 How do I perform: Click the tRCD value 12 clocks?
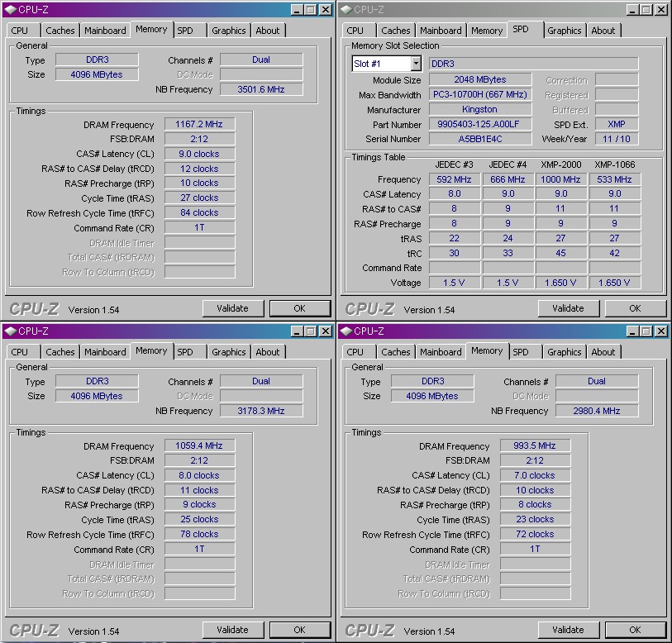coord(199,169)
